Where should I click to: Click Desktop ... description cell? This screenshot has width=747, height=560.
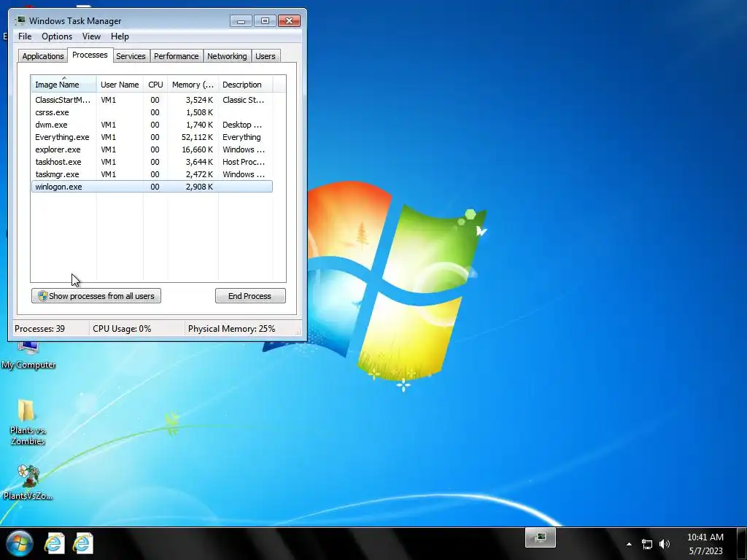[x=242, y=125]
